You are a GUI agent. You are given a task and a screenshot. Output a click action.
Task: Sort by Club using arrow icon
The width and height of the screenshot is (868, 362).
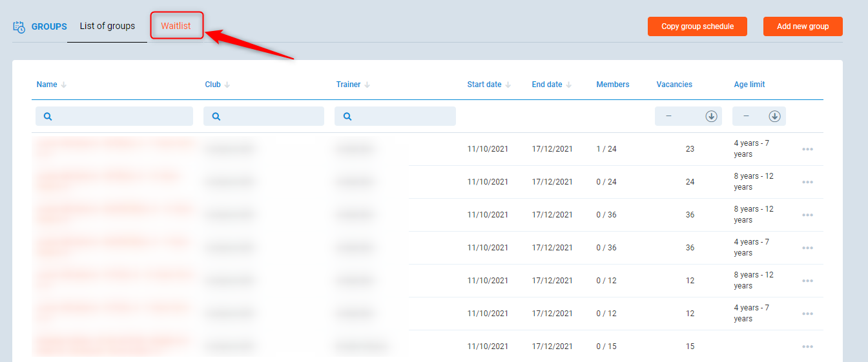click(227, 85)
